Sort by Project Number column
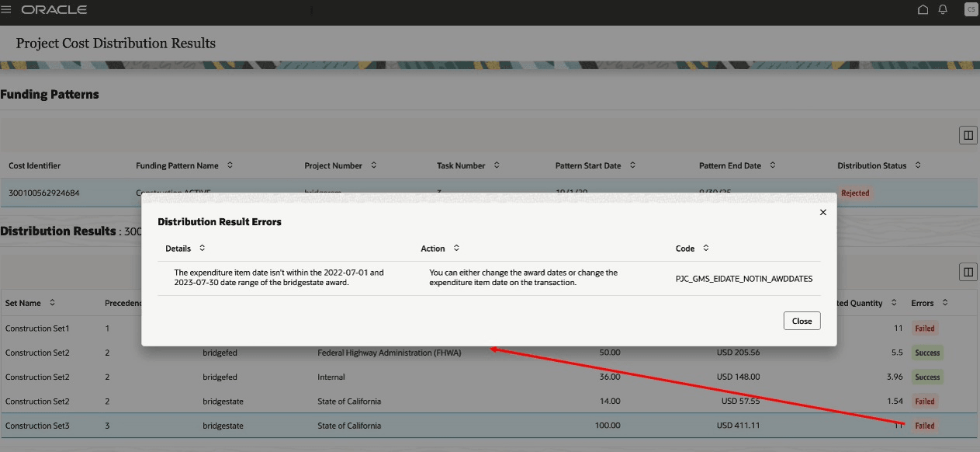The width and height of the screenshot is (980, 452). pyautogui.click(x=373, y=165)
